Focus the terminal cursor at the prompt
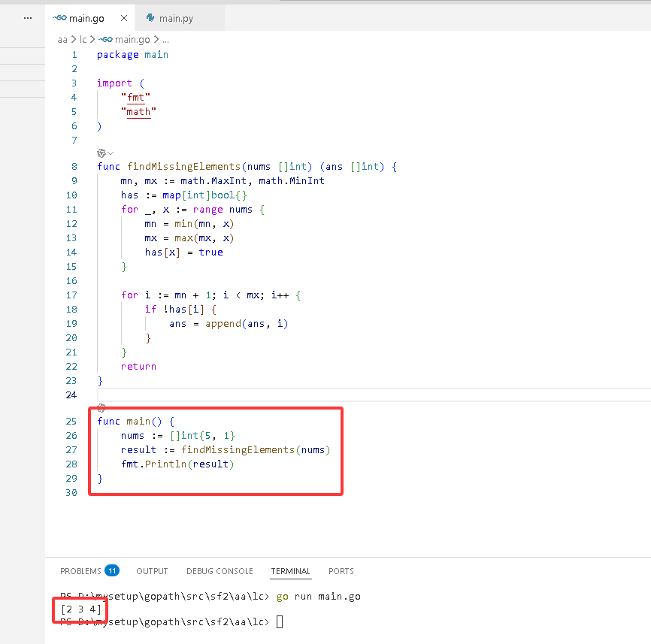The width and height of the screenshot is (651, 644). point(280,622)
